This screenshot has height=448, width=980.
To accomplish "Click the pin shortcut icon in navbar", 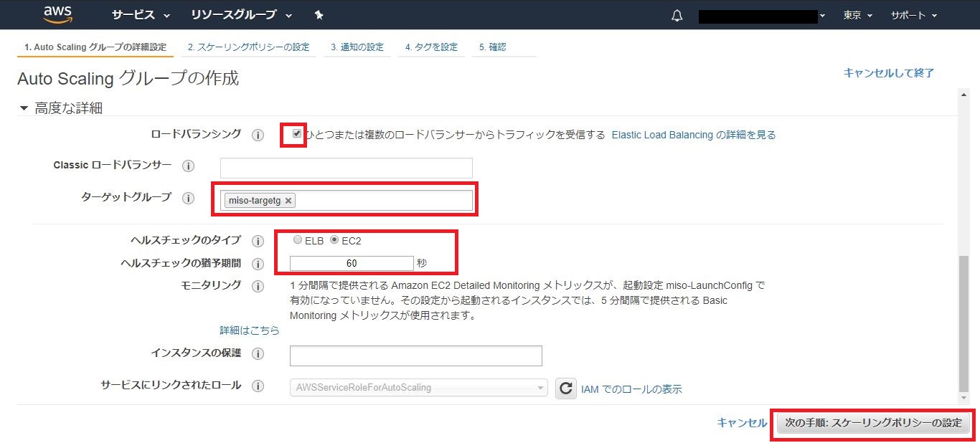I will point(319,15).
